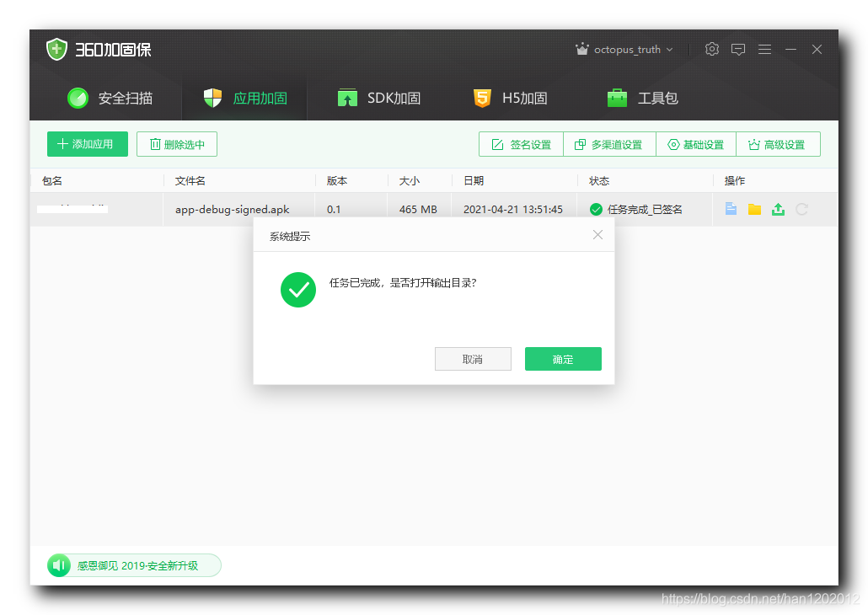Switch to the 安全扫描 tab
The image size is (868, 615).
(110, 98)
